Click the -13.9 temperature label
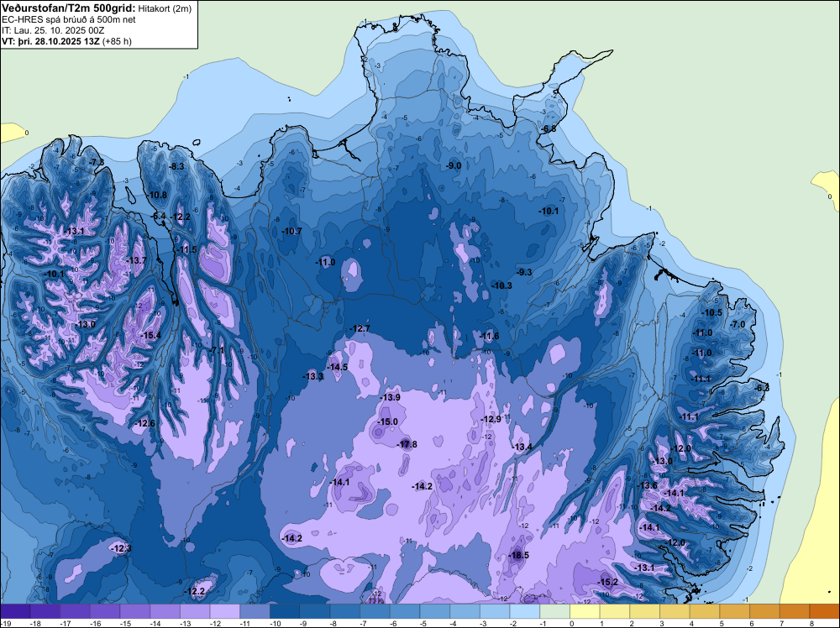The height and width of the screenshot is (628, 840). [x=390, y=397]
